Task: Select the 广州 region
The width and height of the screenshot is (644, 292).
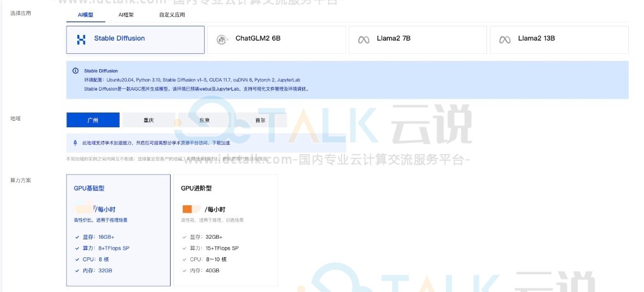Action: click(x=93, y=120)
